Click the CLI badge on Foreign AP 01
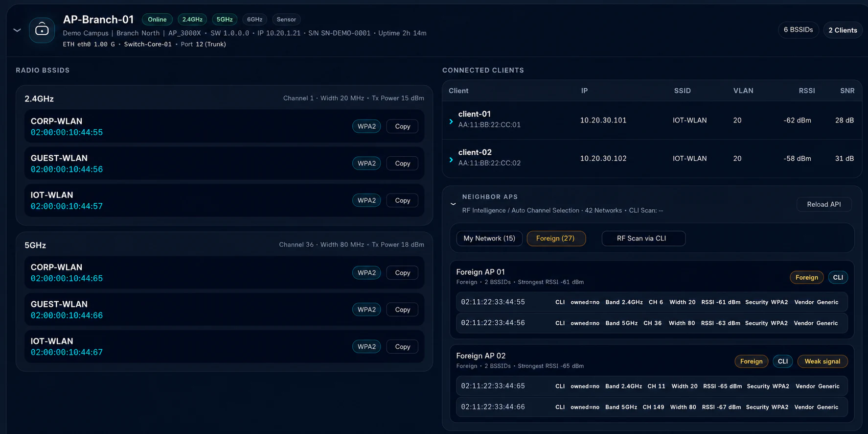The image size is (868, 434). [x=838, y=278]
